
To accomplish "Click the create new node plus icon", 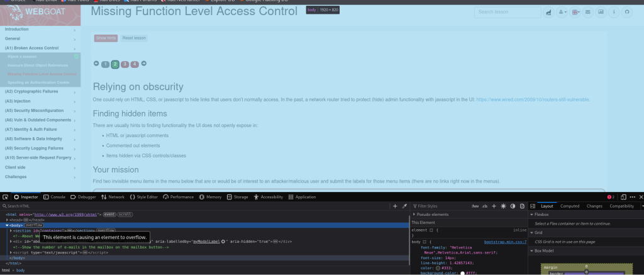I will point(395,206).
